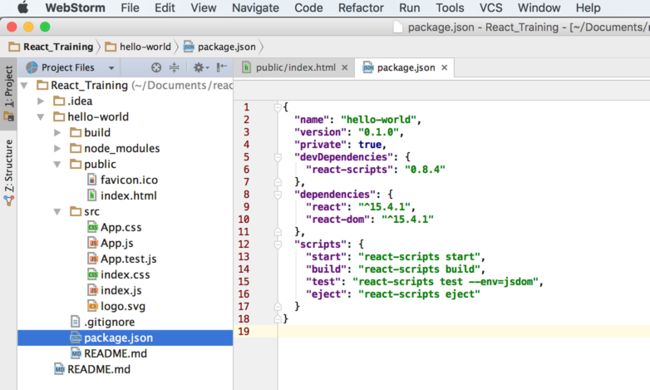Viewport: 650px width, 390px height.
Task: Open the File menu
Action: (130, 7)
